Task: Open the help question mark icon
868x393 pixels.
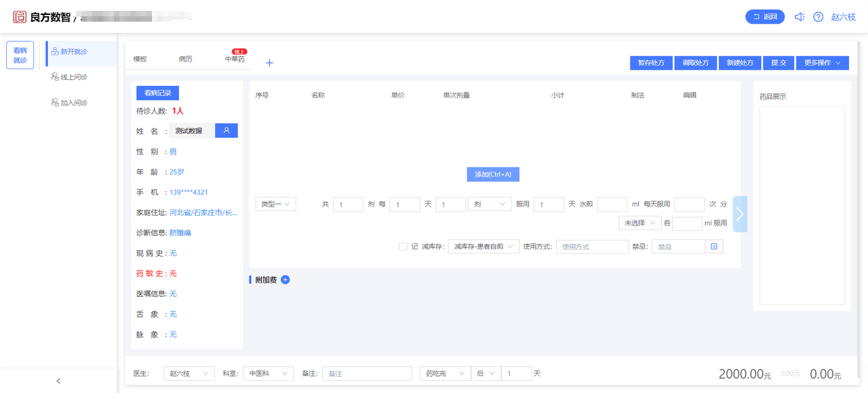Action: pyautogui.click(x=818, y=17)
